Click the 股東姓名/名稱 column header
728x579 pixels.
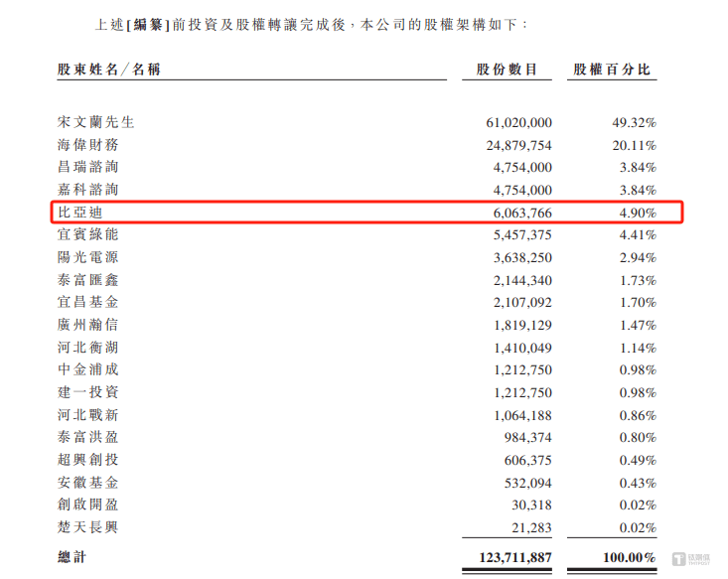click(x=109, y=70)
